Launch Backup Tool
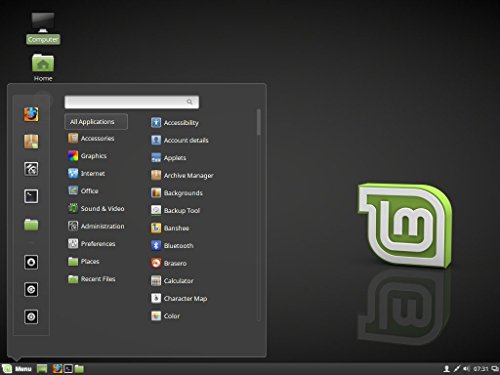 coord(175,210)
